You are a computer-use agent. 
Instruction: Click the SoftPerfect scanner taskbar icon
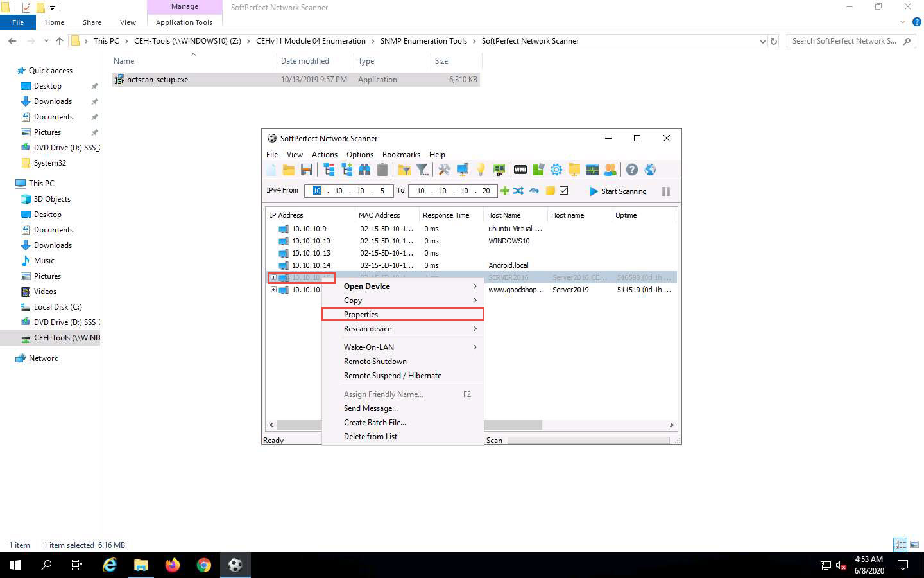click(235, 565)
